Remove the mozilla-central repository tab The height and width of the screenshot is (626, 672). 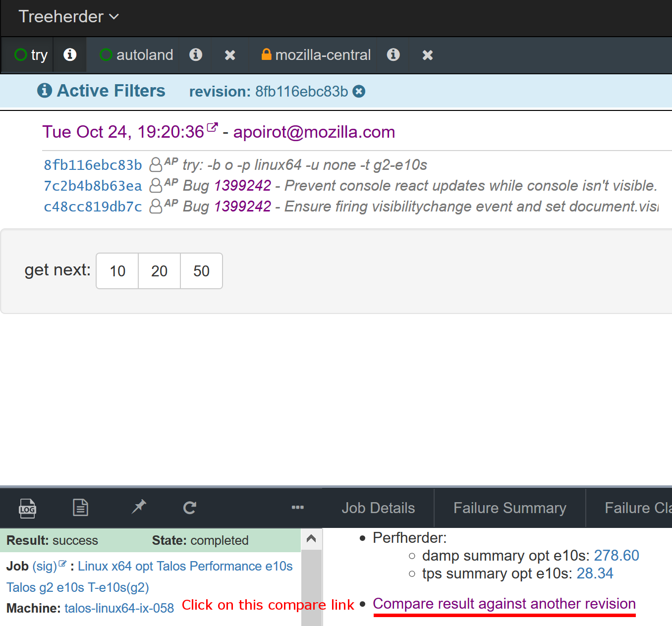click(x=428, y=55)
